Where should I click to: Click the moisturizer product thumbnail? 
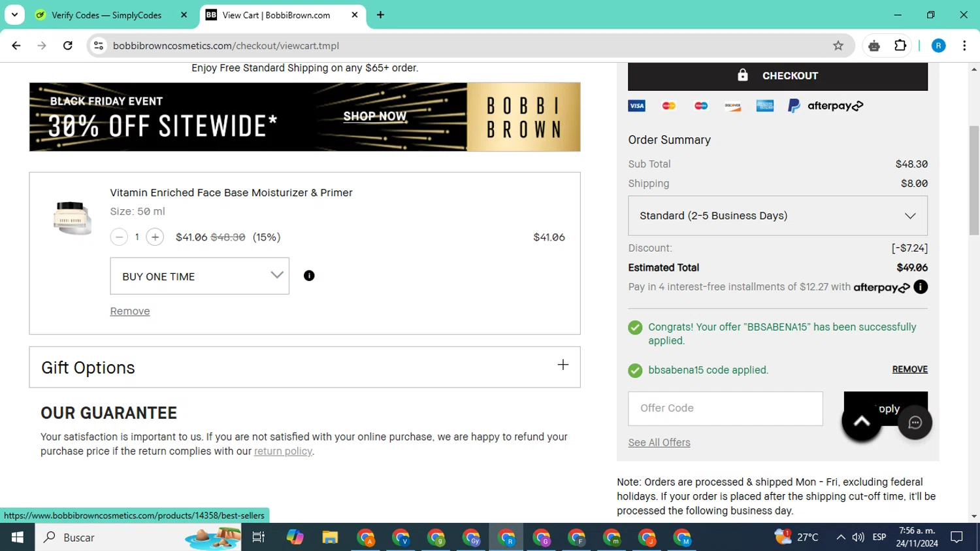(72, 218)
